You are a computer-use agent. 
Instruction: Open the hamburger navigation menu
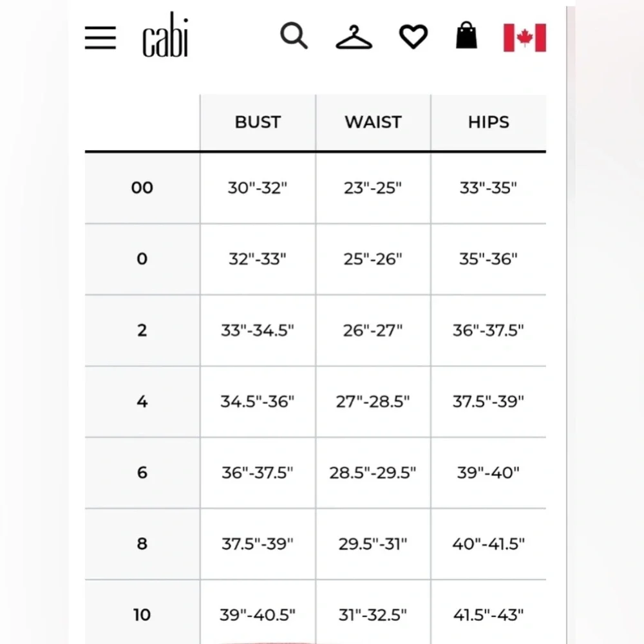click(x=100, y=37)
